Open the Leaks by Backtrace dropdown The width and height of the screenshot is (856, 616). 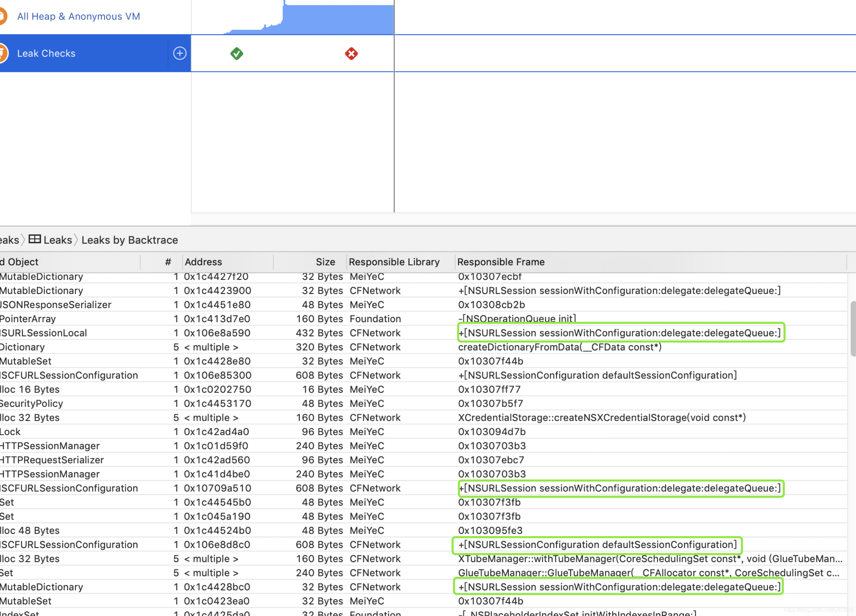[130, 240]
